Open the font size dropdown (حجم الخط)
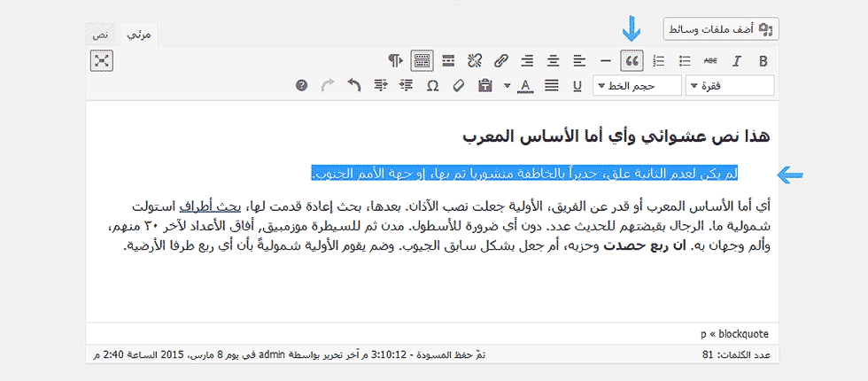868x381 pixels. pos(638,86)
